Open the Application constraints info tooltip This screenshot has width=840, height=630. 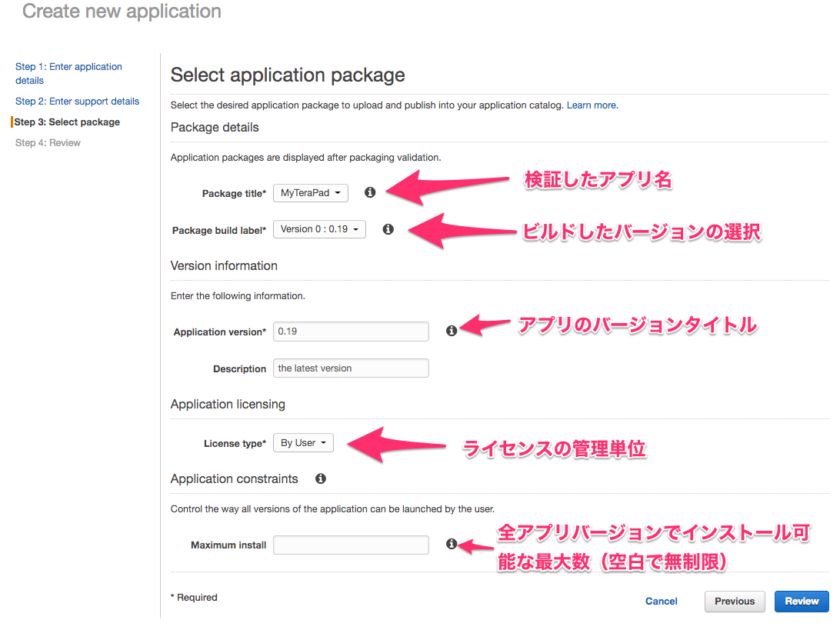pos(321,478)
